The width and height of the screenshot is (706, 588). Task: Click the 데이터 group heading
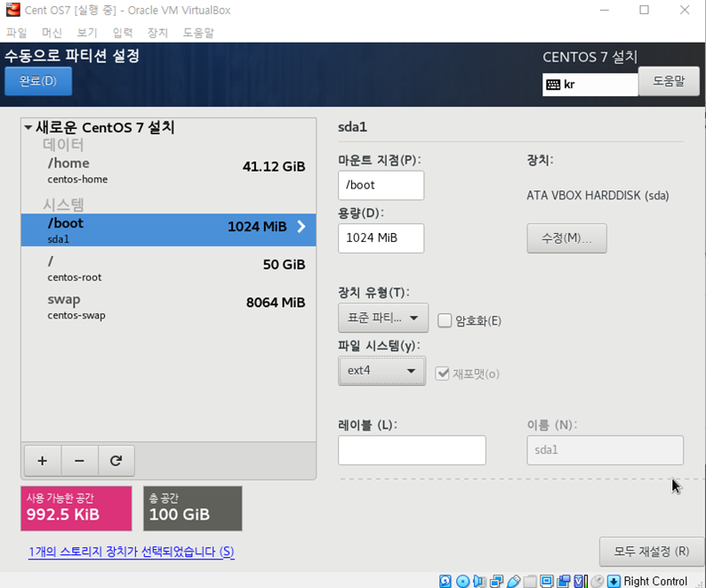tap(63, 145)
